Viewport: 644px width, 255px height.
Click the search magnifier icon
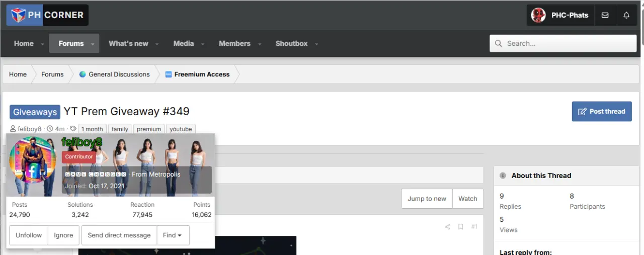(x=499, y=44)
